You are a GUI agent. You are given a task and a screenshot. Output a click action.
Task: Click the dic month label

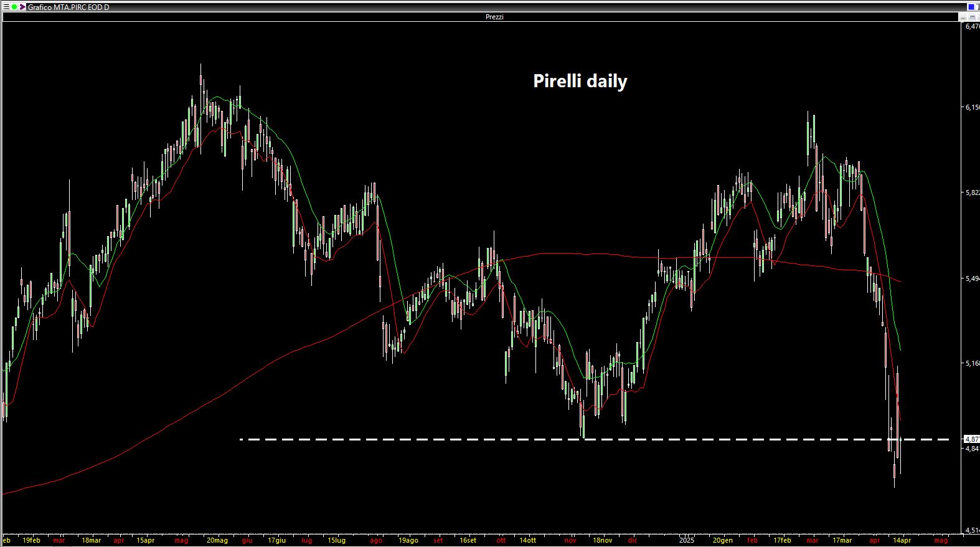pos(633,540)
